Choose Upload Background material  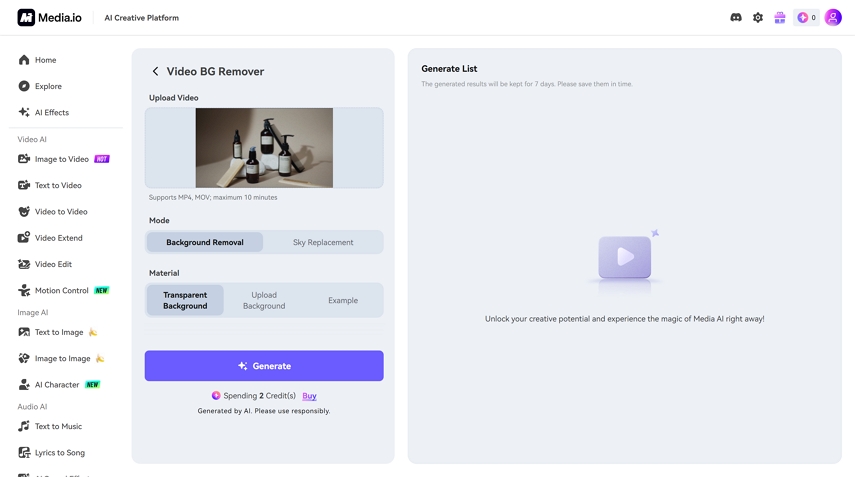click(264, 300)
